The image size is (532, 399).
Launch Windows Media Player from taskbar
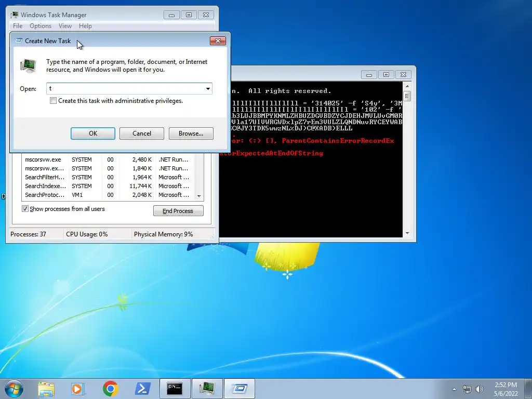[78, 389]
